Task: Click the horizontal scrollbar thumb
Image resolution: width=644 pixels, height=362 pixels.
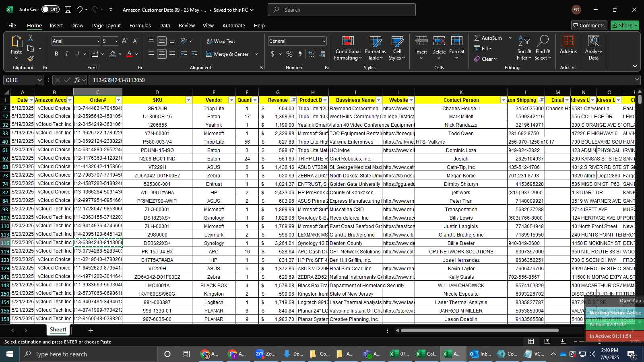Action: click(x=480, y=331)
